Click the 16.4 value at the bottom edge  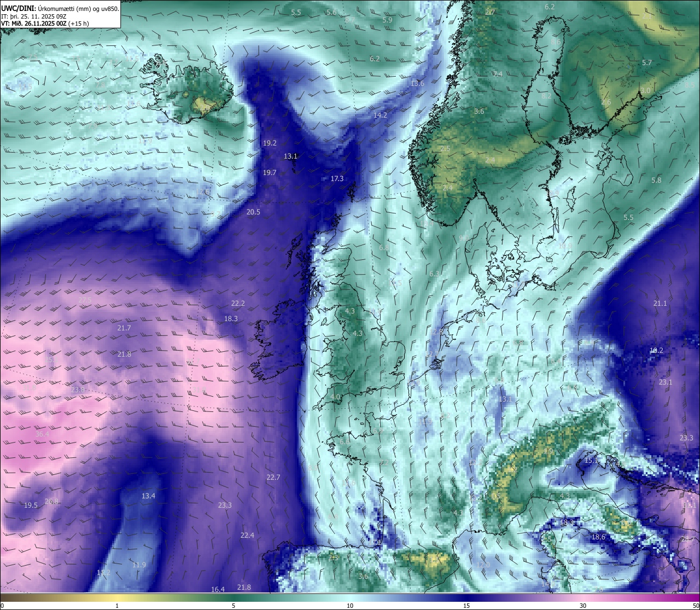pos(218,589)
